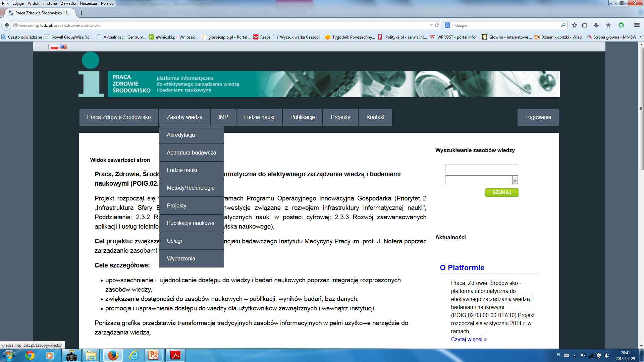This screenshot has height=362, width=644.
Task: Open the Windows Start button
Action: [9, 355]
